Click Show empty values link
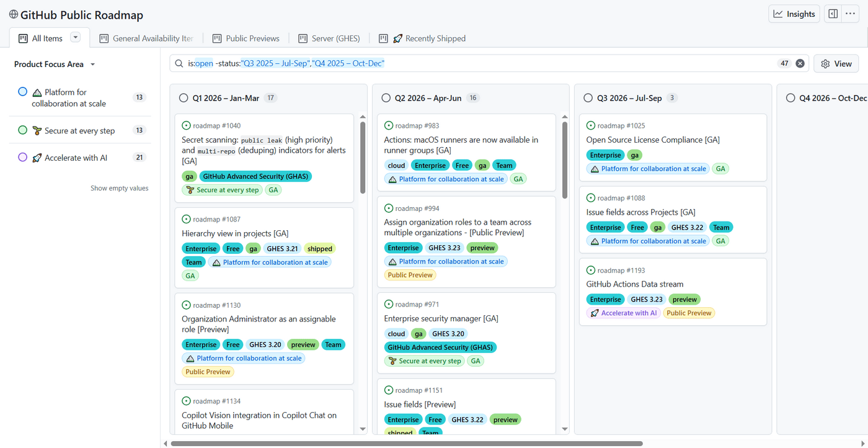The width and height of the screenshot is (868, 448). [x=120, y=188]
